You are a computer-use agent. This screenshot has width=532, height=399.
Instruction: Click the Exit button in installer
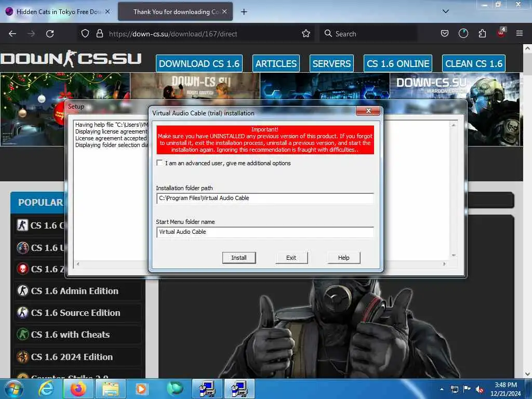(291, 258)
